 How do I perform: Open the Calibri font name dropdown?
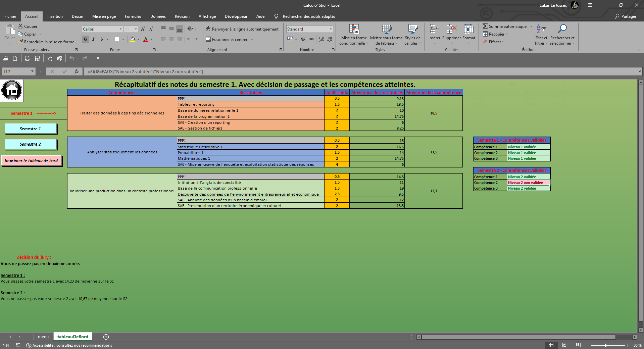(120, 29)
